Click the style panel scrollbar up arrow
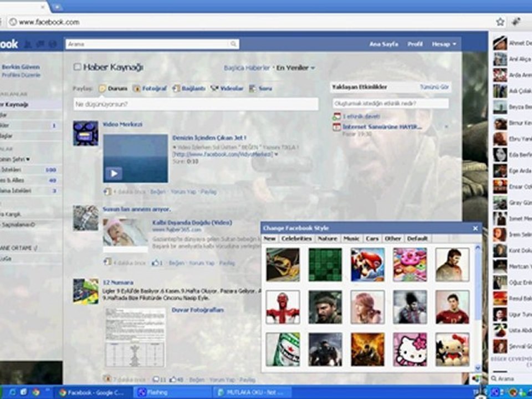532x399 pixels. (478, 247)
